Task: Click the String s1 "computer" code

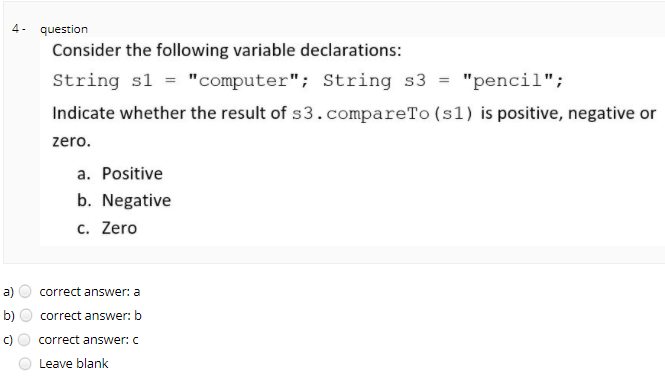Action: [181, 81]
